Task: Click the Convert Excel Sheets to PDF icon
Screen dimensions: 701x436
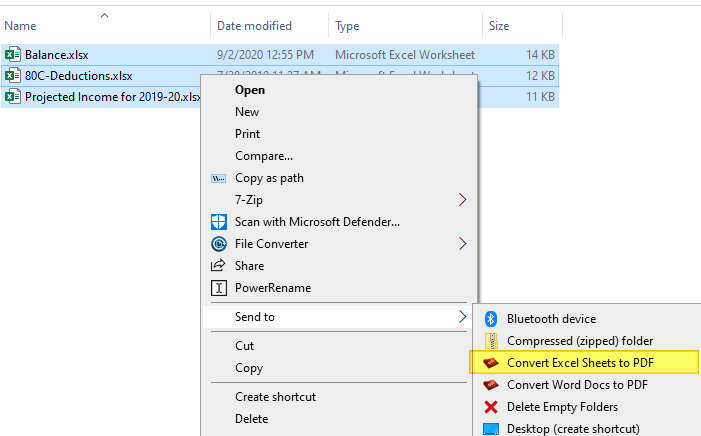Action: pos(491,363)
